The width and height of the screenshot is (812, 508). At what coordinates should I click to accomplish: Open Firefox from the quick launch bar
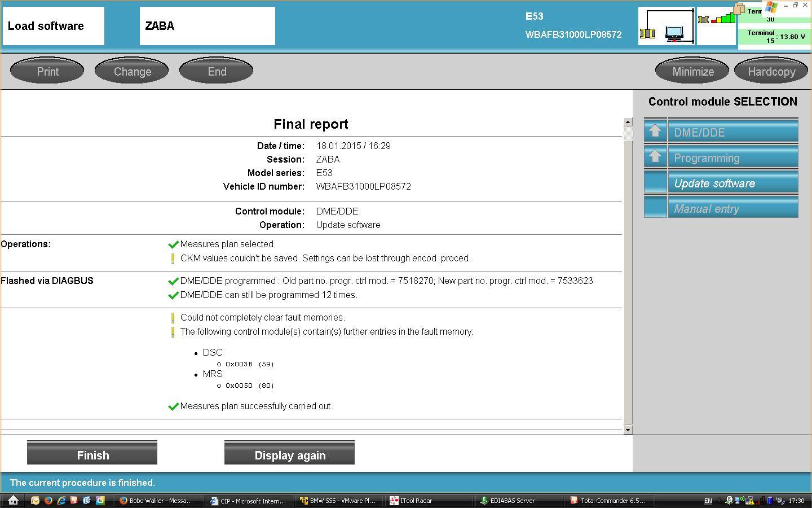pos(48,501)
